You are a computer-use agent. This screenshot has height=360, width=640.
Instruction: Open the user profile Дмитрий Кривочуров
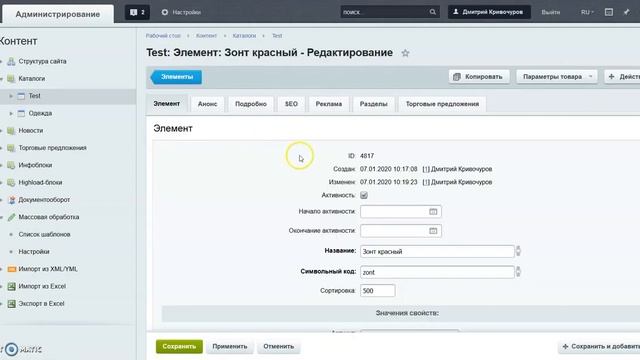point(489,12)
